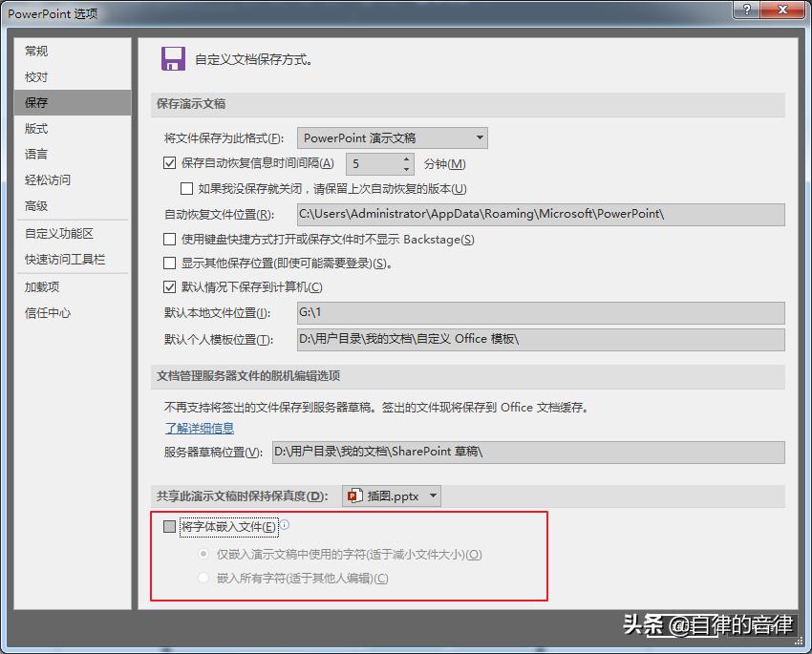Click the purple floppy disk save icon
The image size is (812, 654).
(x=173, y=58)
